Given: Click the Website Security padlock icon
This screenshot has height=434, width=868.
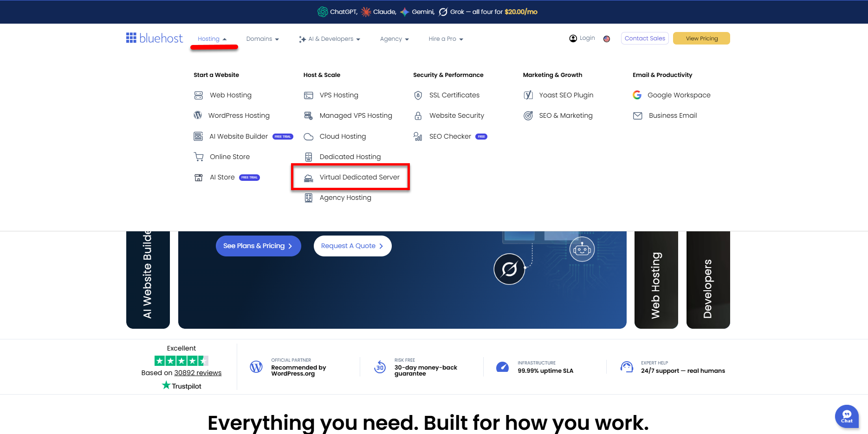Looking at the screenshot, I should [418, 115].
